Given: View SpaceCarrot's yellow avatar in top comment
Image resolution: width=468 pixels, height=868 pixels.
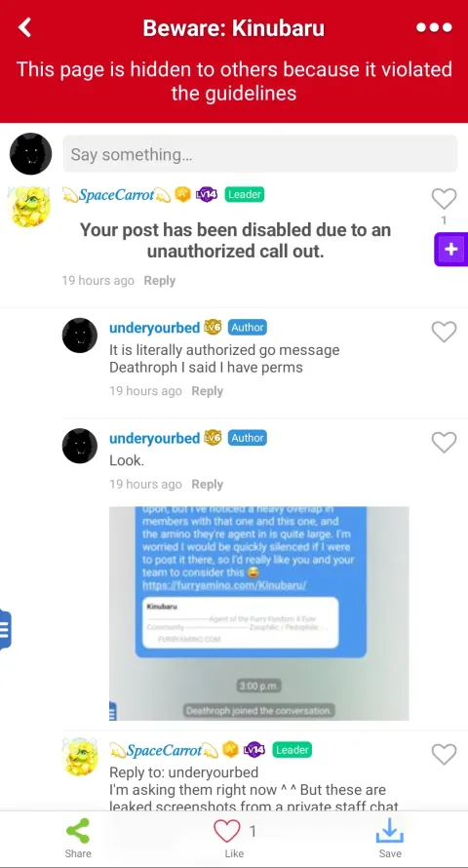Looking at the screenshot, I should [30, 207].
